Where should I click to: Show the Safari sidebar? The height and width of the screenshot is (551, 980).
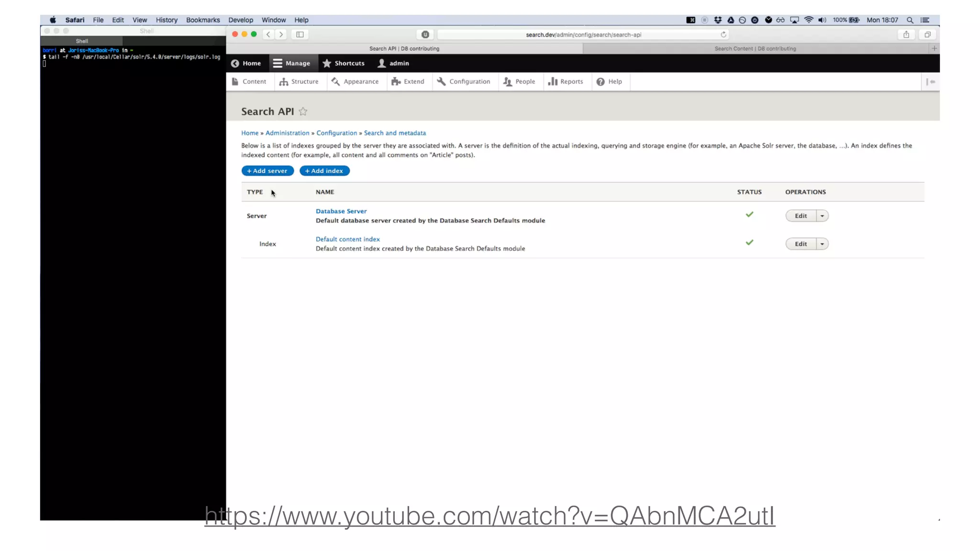(300, 34)
